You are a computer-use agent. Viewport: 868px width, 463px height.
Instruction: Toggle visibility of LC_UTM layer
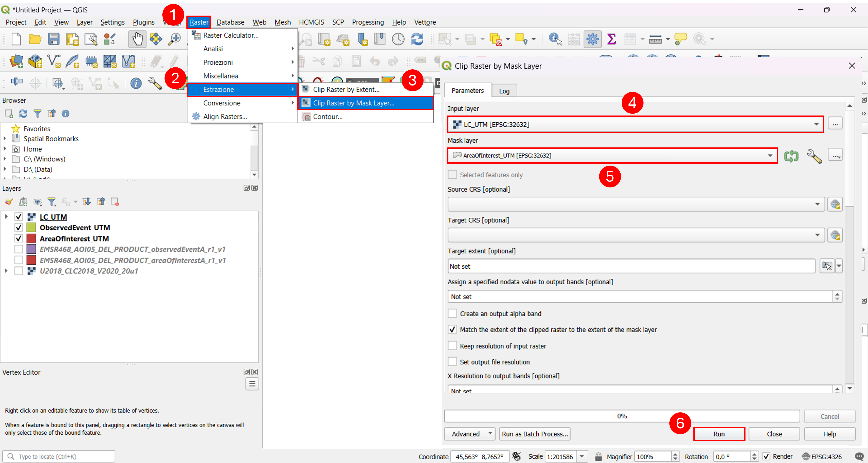pos(19,216)
